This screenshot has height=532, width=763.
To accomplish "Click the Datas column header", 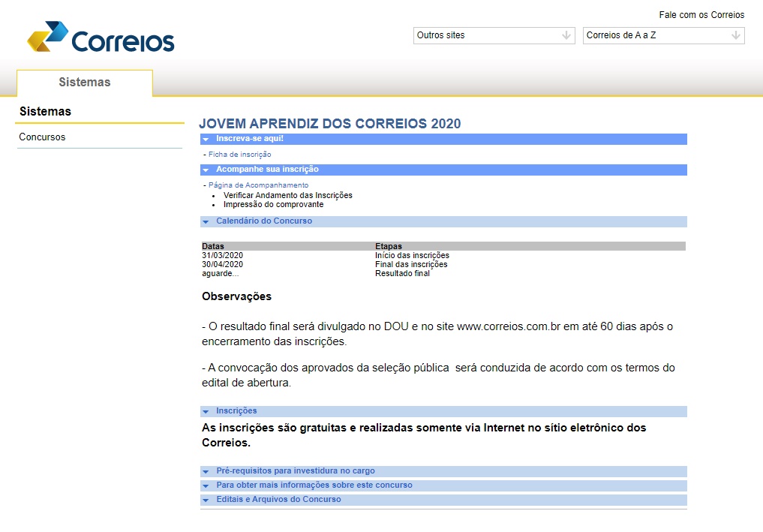I will coord(213,246).
